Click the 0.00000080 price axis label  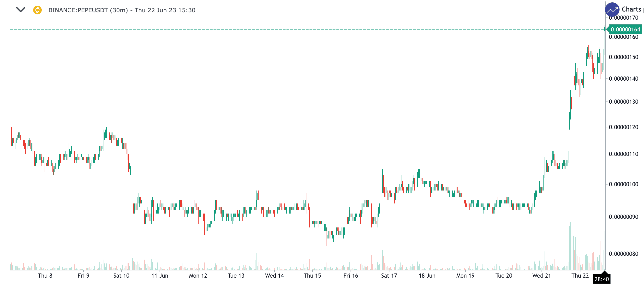click(623, 254)
